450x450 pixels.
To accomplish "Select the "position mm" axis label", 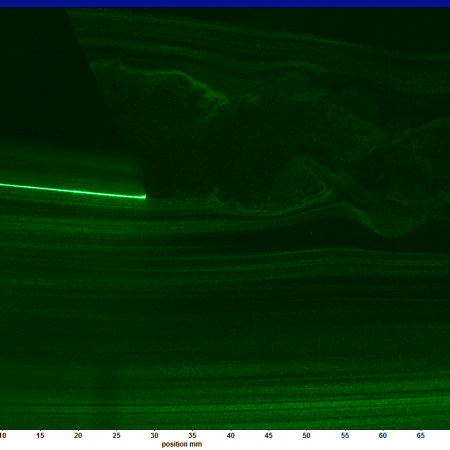I will (182, 444).
